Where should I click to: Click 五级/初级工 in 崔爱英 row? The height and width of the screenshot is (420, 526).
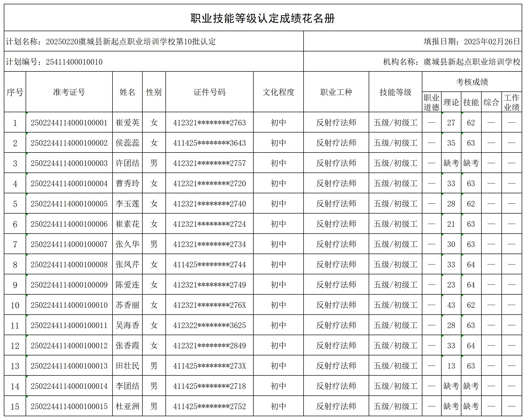click(x=396, y=123)
